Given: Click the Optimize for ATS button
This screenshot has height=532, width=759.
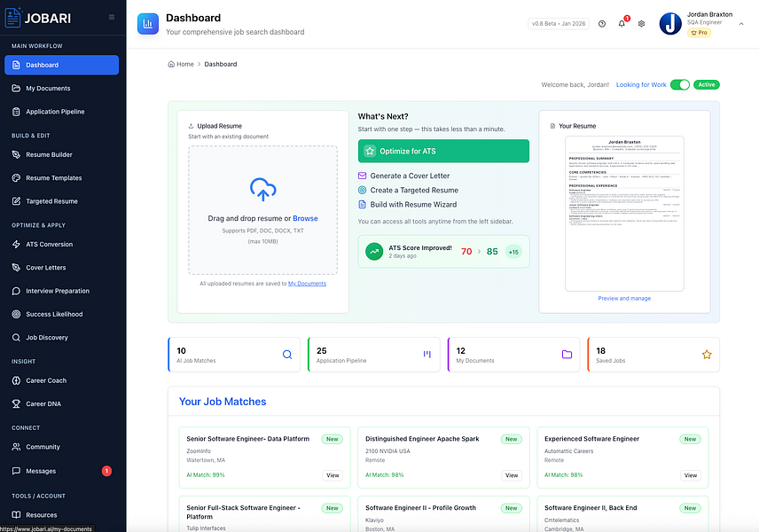Looking at the screenshot, I should coord(443,151).
